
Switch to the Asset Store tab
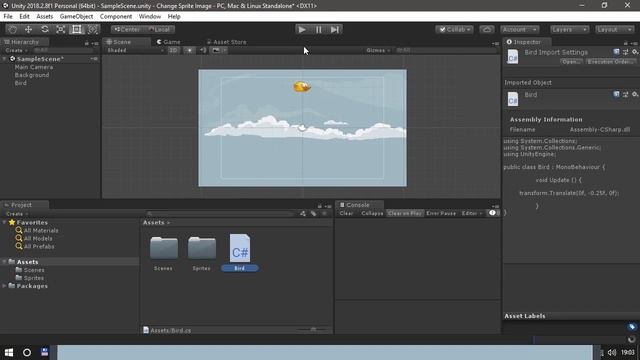pyautogui.click(x=227, y=42)
